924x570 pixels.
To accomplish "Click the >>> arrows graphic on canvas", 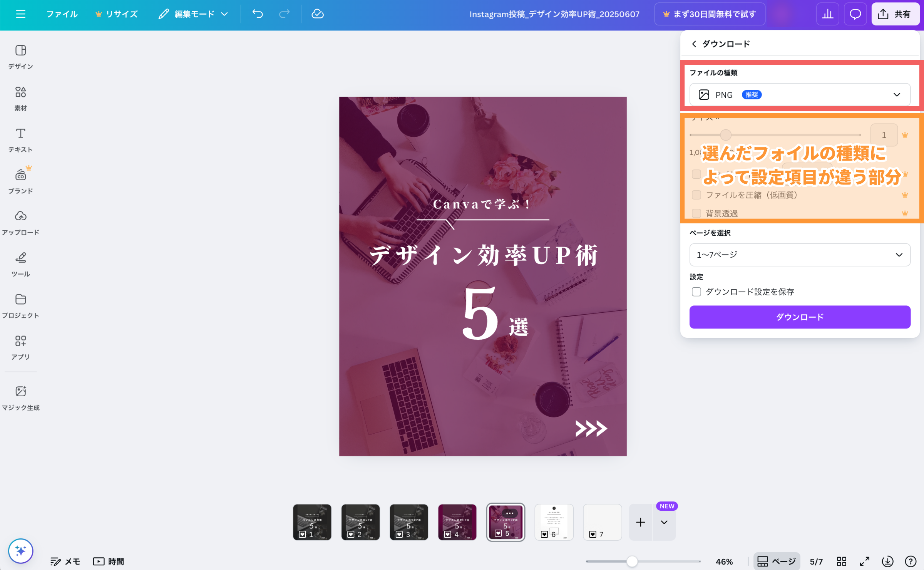I will click(x=591, y=428).
